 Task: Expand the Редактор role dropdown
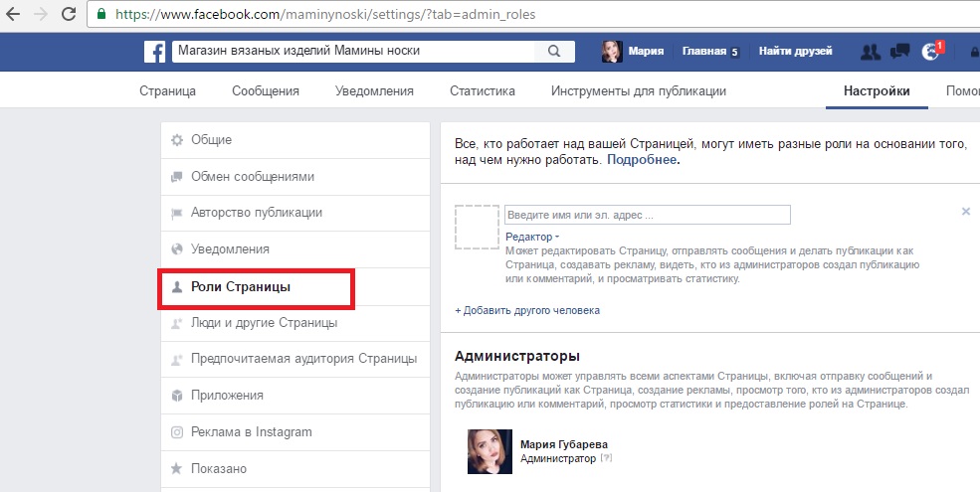(532, 237)
